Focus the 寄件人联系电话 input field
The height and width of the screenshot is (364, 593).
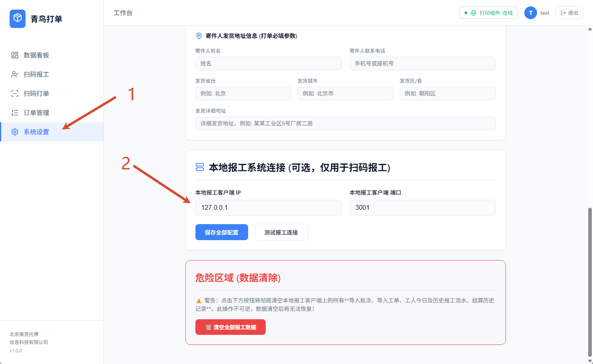tap(423, 64)
